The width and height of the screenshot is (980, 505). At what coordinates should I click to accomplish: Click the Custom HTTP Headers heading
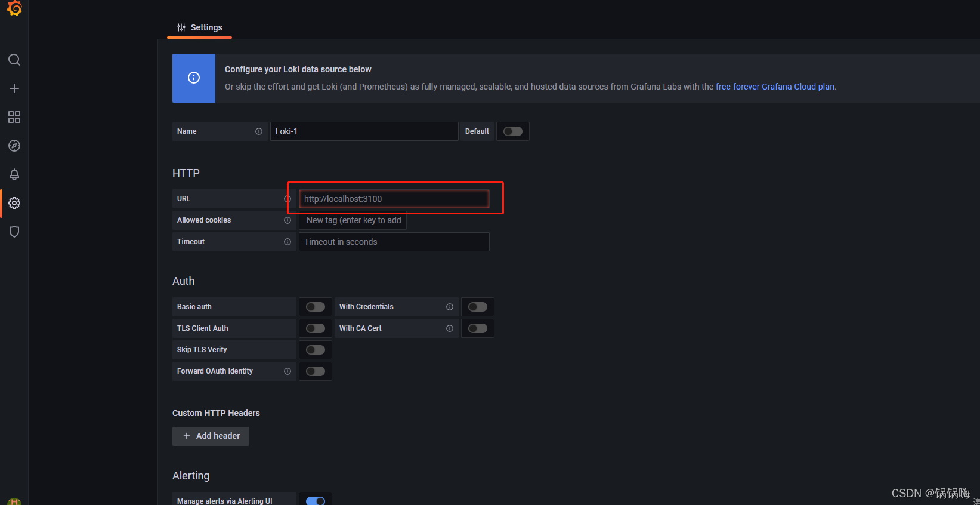[216, 413]
